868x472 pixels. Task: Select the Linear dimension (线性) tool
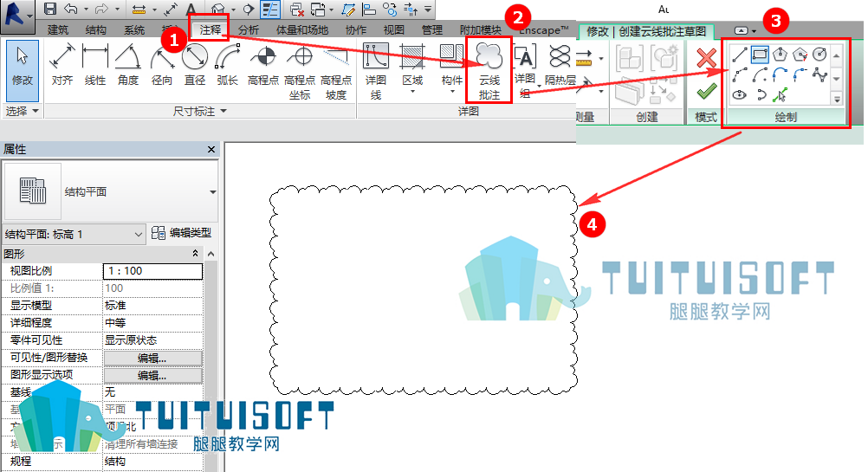click(x=95, y=65)
